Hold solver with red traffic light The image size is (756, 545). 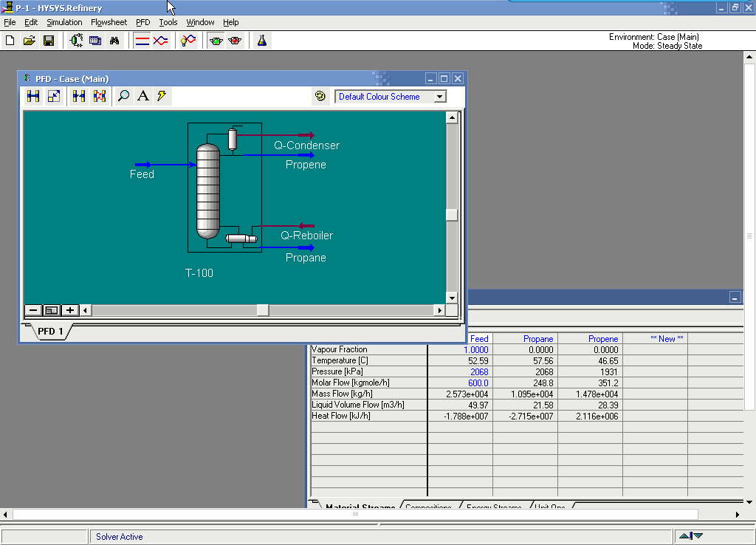tap(235, 41)
